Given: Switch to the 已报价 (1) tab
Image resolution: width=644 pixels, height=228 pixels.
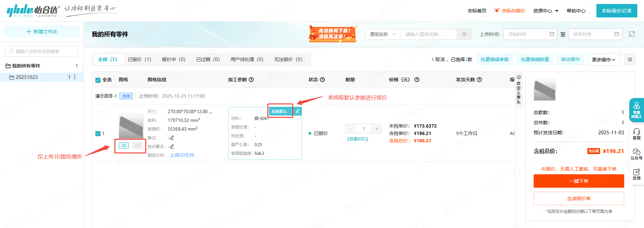Looking at the screenshot, I should [140, 59].
